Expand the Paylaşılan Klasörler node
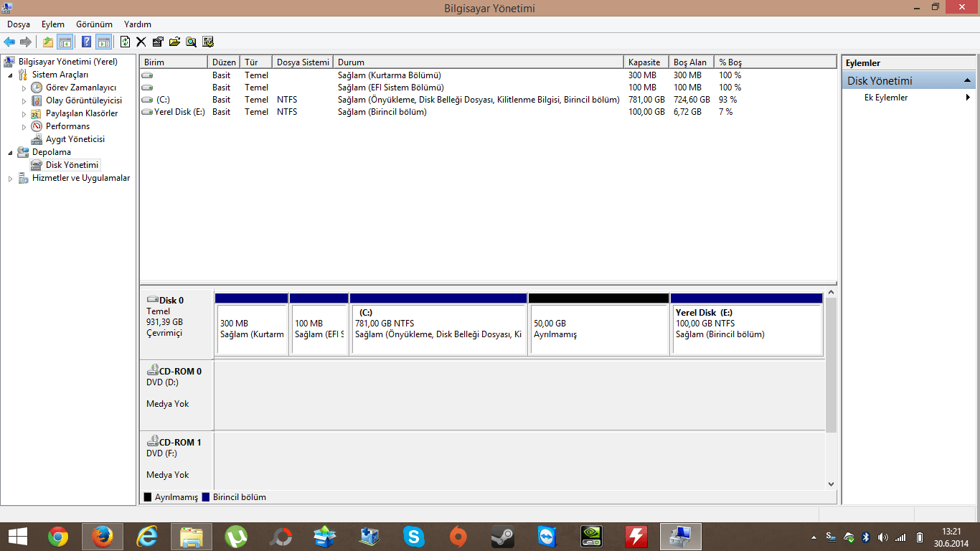 24,113
